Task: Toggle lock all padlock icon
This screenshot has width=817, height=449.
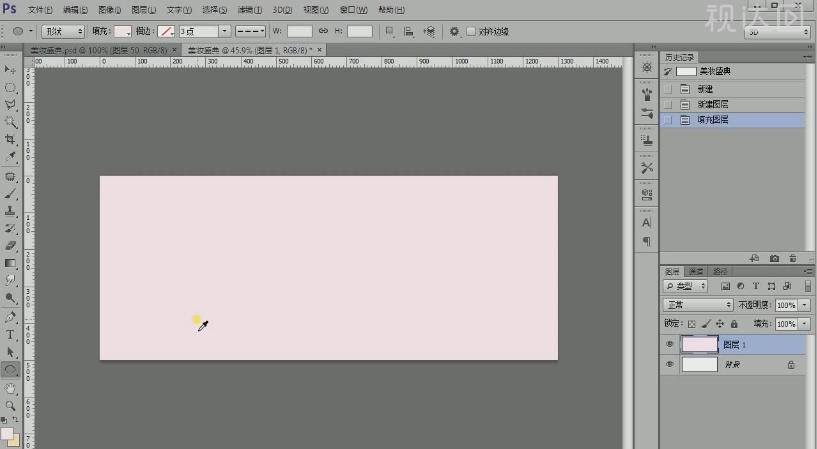Action: pos(734,324)
